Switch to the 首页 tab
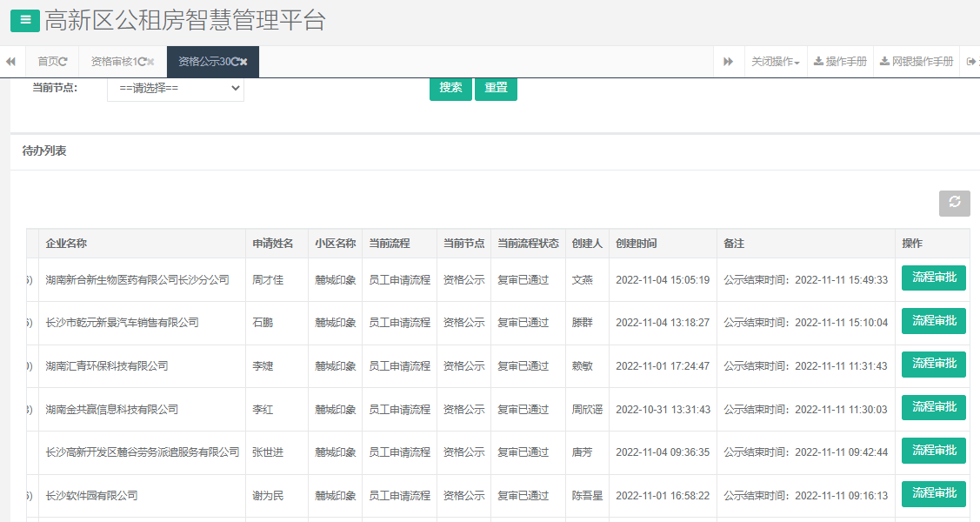The height and width of the screenshot is (522, 980). (x=48, y=62)
